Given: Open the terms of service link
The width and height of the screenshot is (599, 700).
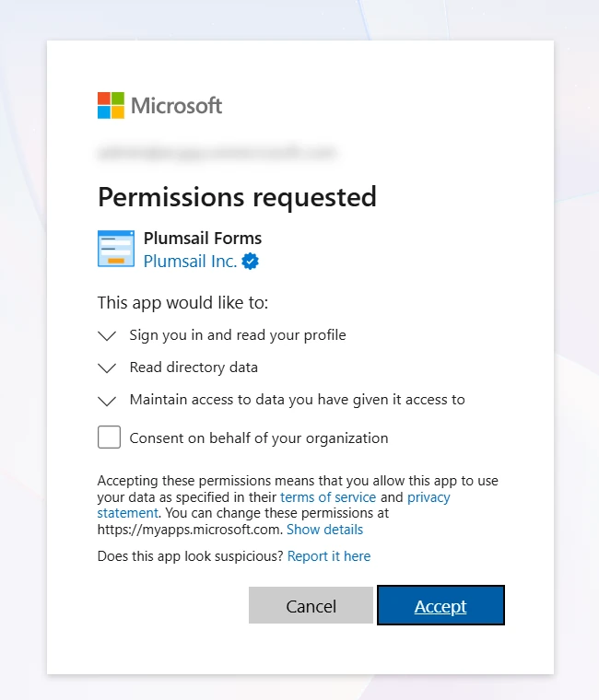Looking at the screenshot, I should point(328,496).
